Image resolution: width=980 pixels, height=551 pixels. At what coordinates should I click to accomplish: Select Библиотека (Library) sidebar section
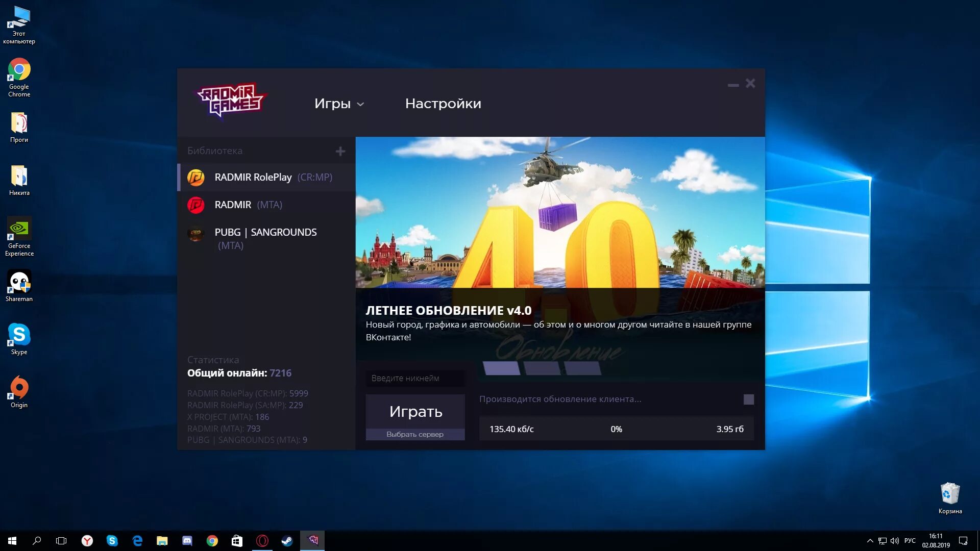[215, 150]
